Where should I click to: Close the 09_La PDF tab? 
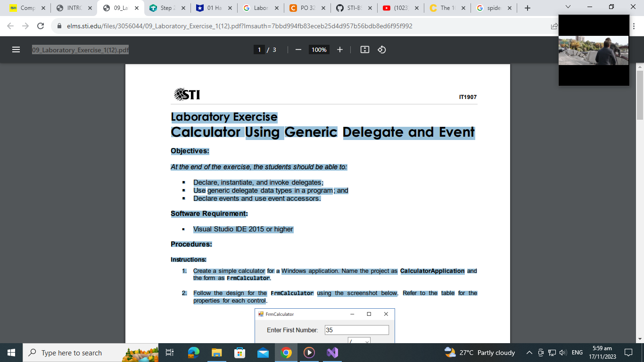[x=136, y=8]
